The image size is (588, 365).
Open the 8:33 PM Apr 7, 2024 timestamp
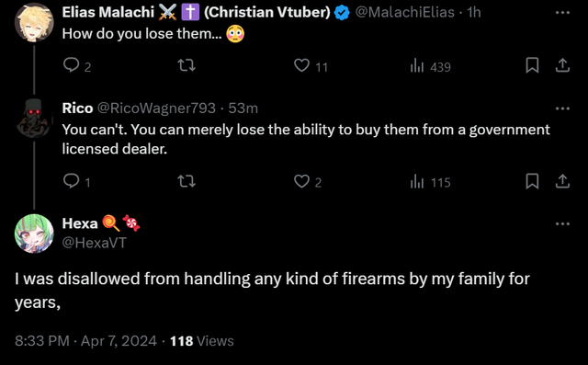[x=85, y=341]
